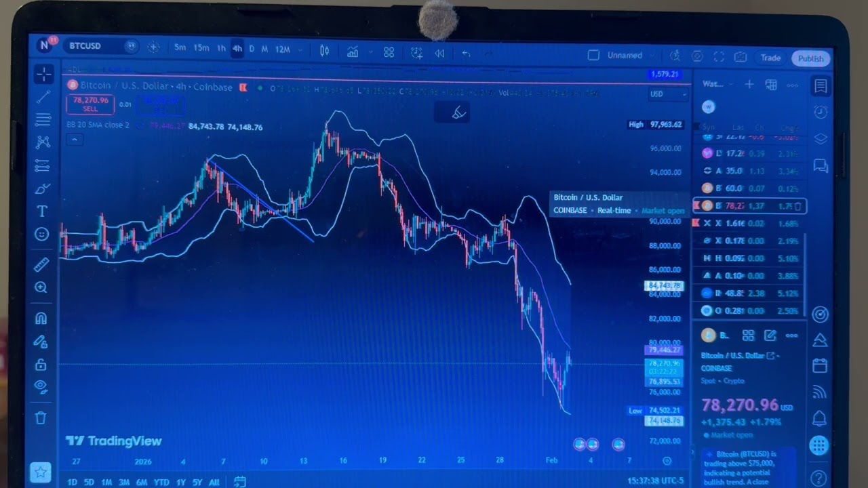
Task: Open indicator templates grid icon
Action: coord(389,52)
